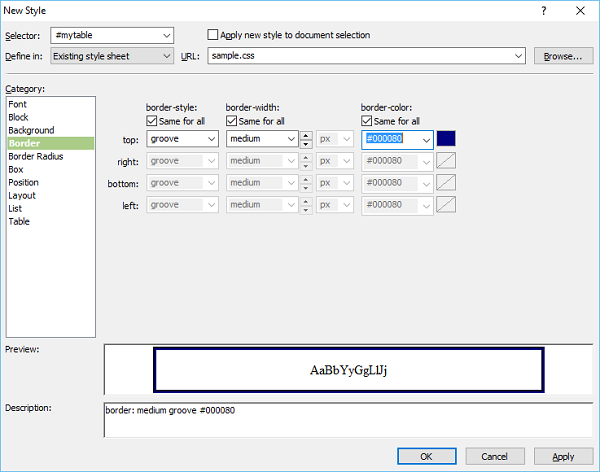Click the URL sample.css field
This screenshot has height=472, width=600.
(x=366, y=56)
